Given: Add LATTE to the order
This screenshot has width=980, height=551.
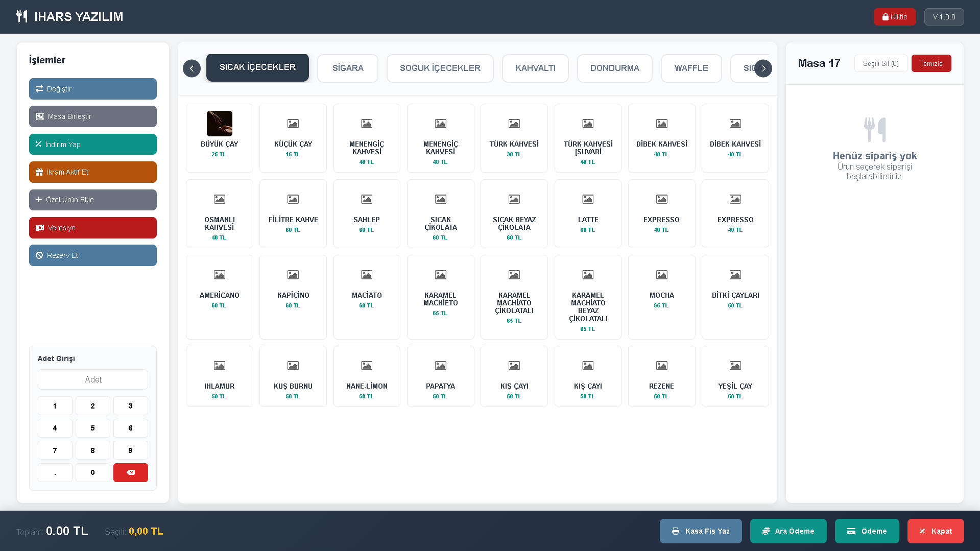Looking at the screenshot, I should tap(587, 213).
